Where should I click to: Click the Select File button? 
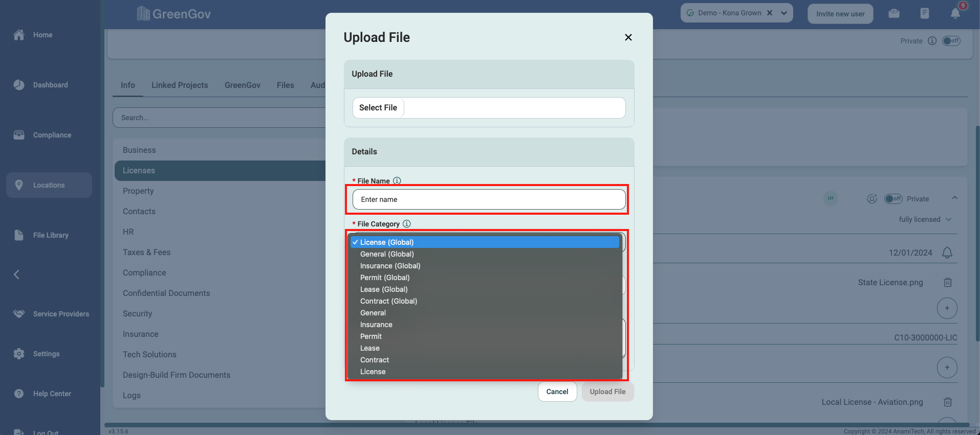pos(378,108)
